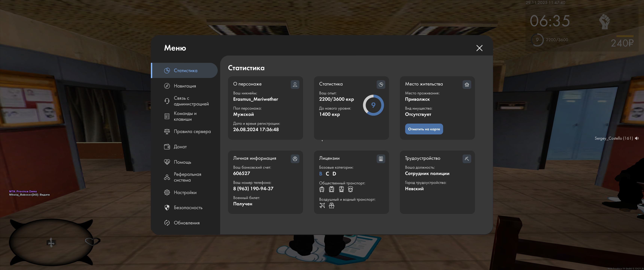Go to Команды и клавиши
Viewport: 644px width, 270px height.
pos(185,116)
